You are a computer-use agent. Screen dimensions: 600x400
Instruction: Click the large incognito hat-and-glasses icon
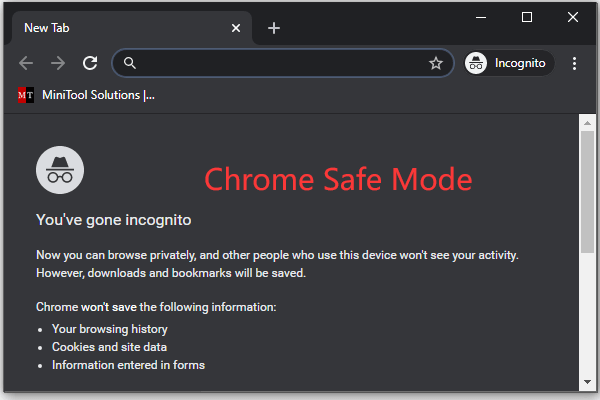coord(60,170)
